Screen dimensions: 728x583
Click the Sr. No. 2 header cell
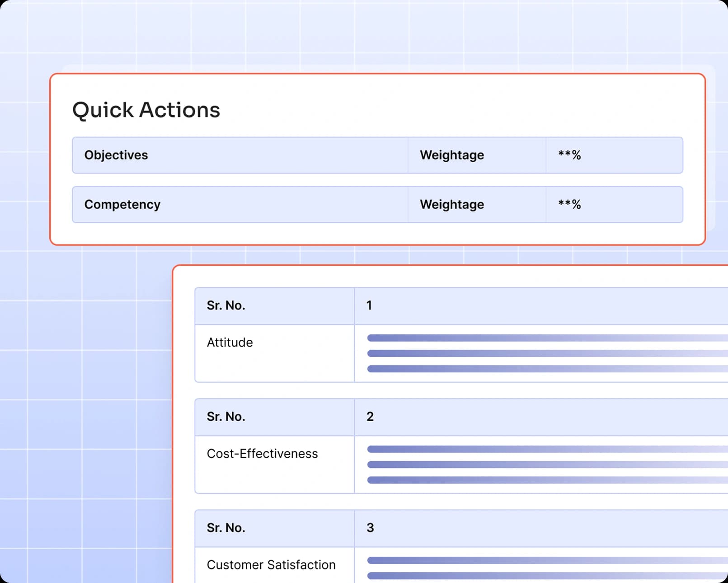226,416
